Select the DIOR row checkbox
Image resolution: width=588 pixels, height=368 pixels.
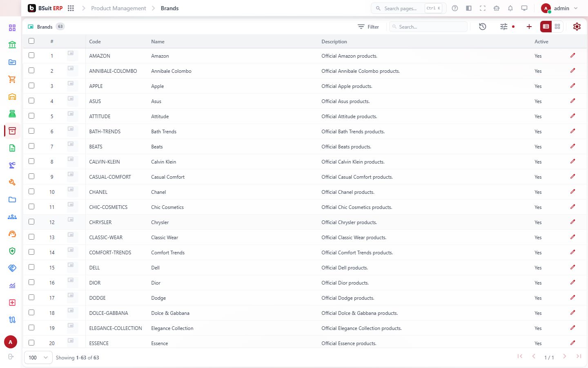pos(31,282)
